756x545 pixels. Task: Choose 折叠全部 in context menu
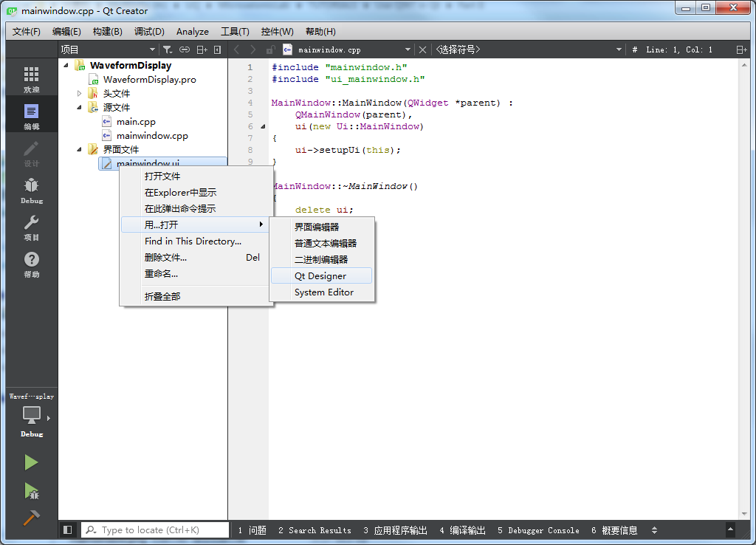tap(196, 297)
